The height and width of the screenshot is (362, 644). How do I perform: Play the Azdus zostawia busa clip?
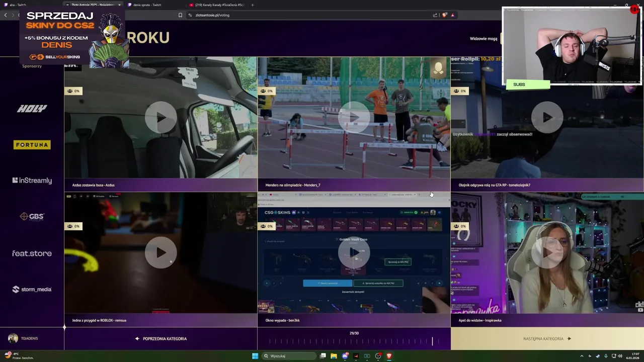coord(160,118)
